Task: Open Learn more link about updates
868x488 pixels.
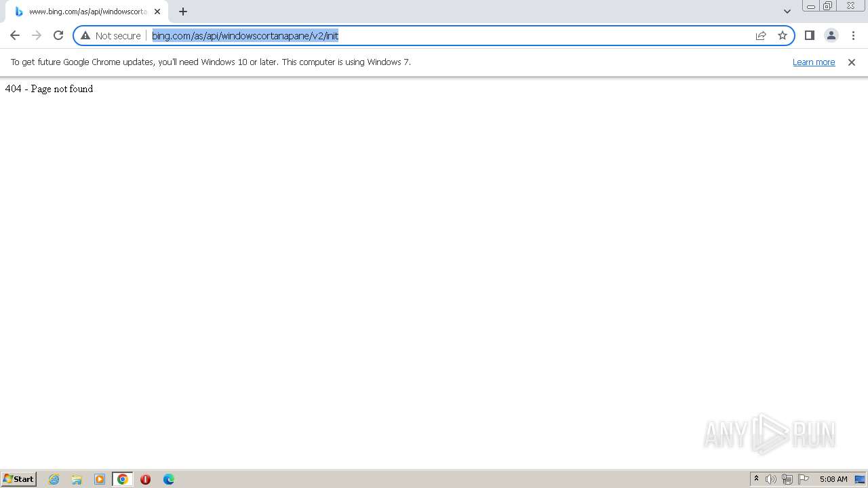Action: pyautogui.click(x=814, y=62)
